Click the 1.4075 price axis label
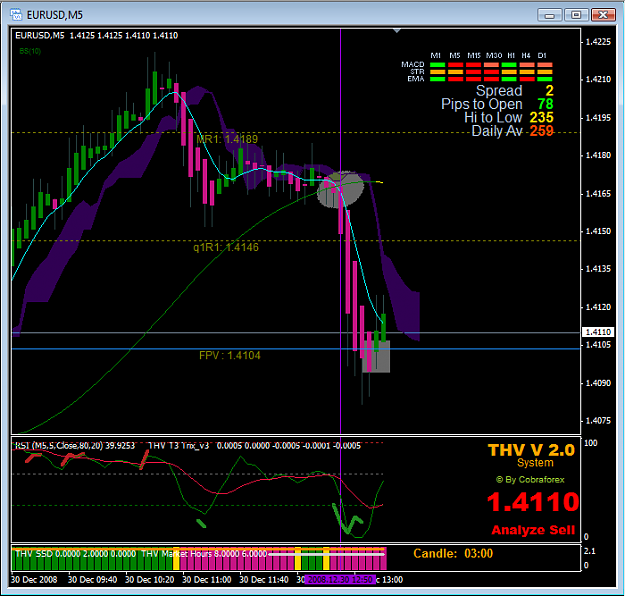The image size is (625, 596). tap(598, 421)
